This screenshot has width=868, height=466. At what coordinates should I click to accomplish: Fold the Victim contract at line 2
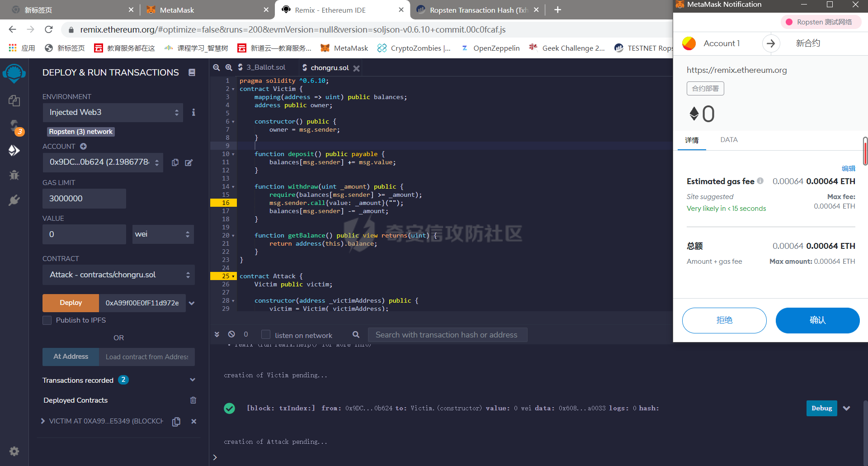(x=233, y=89)
